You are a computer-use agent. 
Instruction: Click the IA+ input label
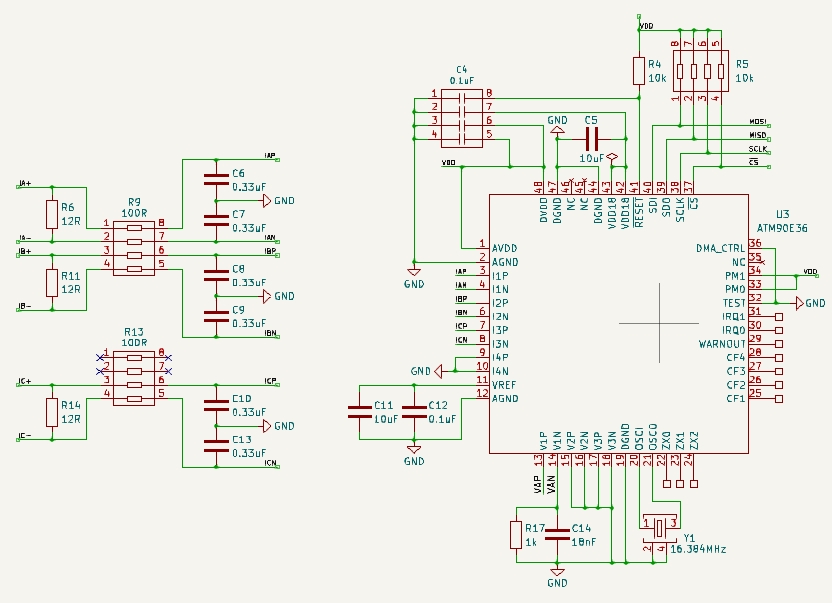click(25, 183)
